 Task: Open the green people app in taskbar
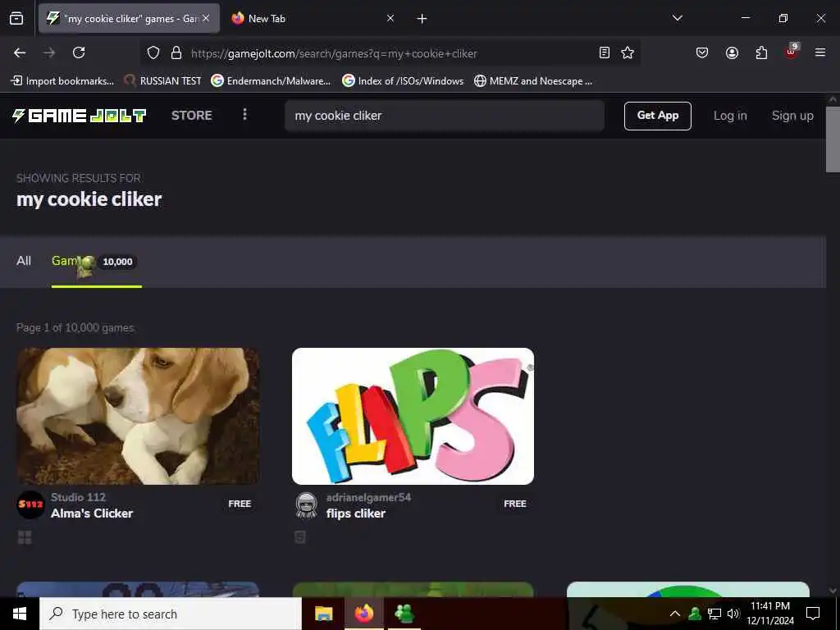coord(404,614)
